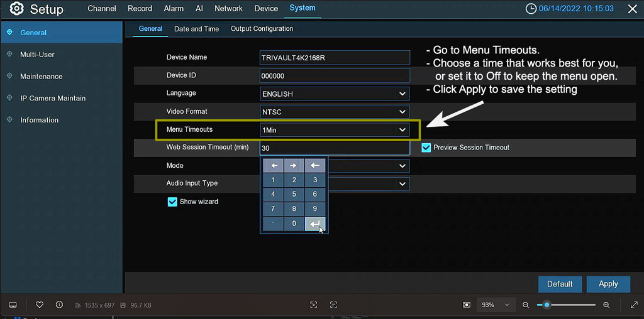
Task: Click the Web Session Timeout input field
Action: 335,148
